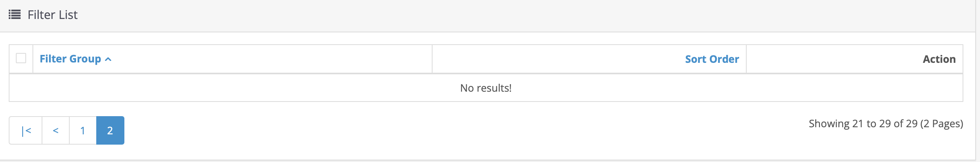This screenshot has height=162, width=980.
Task: Click the list icon beside Filter List
Action: (15, 15)
